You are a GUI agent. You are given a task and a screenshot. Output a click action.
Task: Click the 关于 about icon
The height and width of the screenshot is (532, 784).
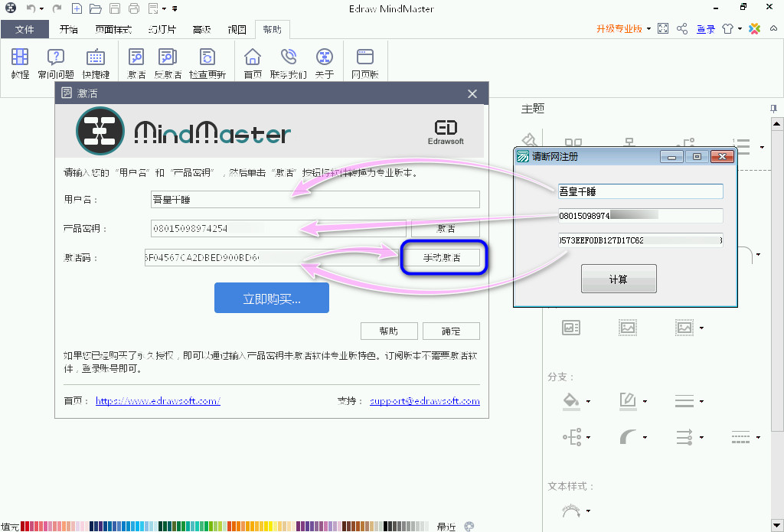(x=325, y=63)
